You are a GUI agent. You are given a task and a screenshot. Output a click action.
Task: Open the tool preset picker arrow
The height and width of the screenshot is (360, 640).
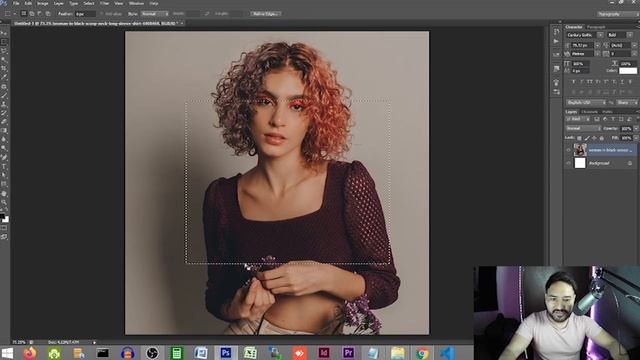[x=15, y=13]
